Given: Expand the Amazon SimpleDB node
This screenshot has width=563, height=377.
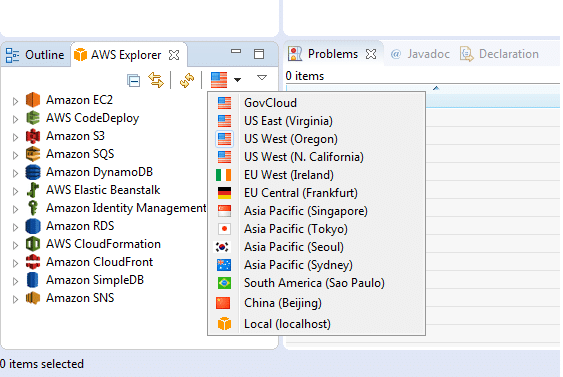Looking at the screenshot, I should [x=15, y=281].
